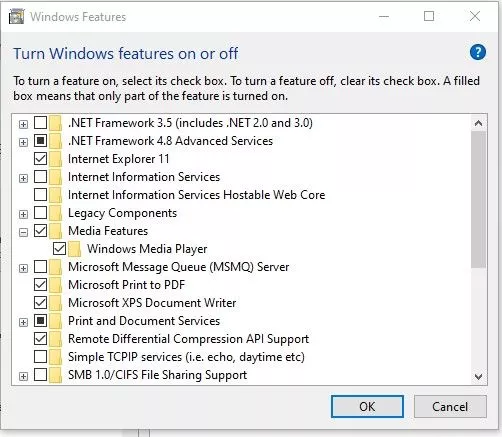Enable the .NET Framework 3.5 checkbox
502x437 pixels.
(40, 123)
